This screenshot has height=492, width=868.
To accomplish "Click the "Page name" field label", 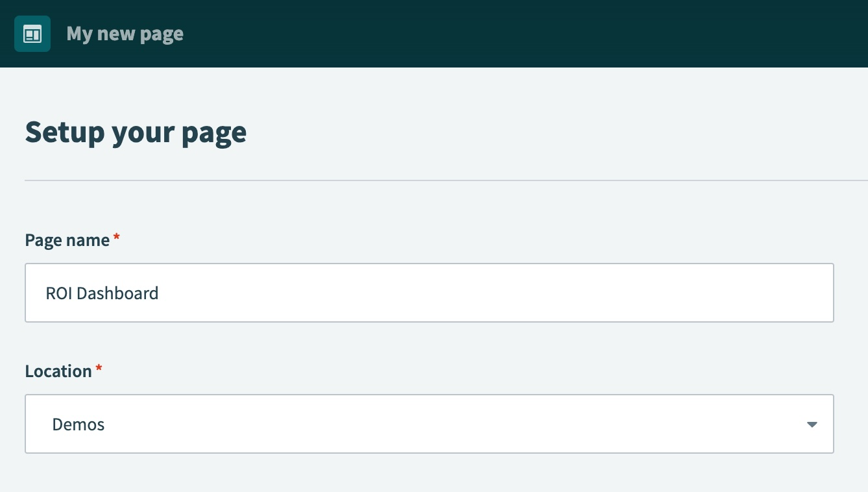I will 67,240.
